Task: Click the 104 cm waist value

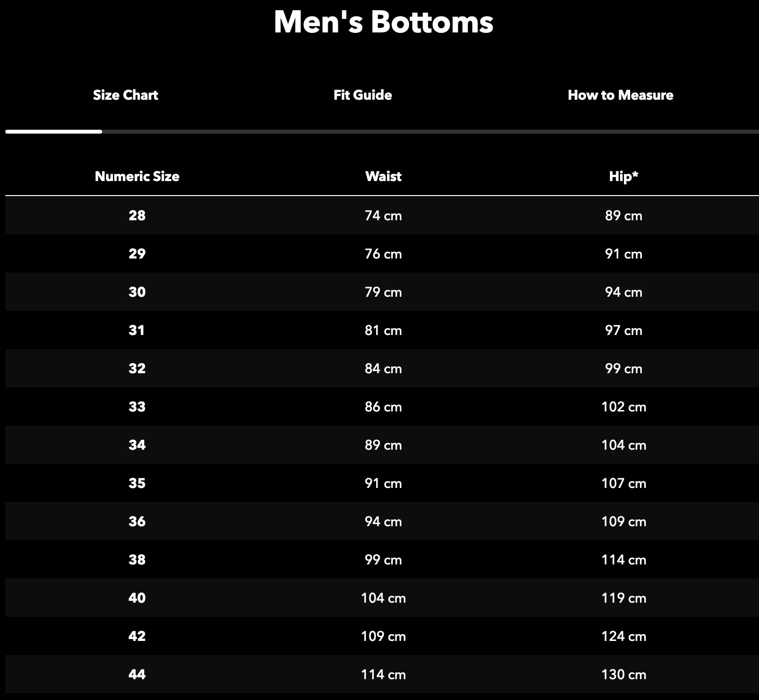Action: (383, 598)
